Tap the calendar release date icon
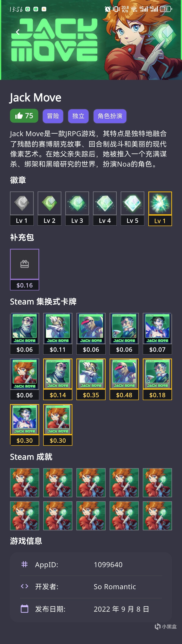 coord(25,609)
